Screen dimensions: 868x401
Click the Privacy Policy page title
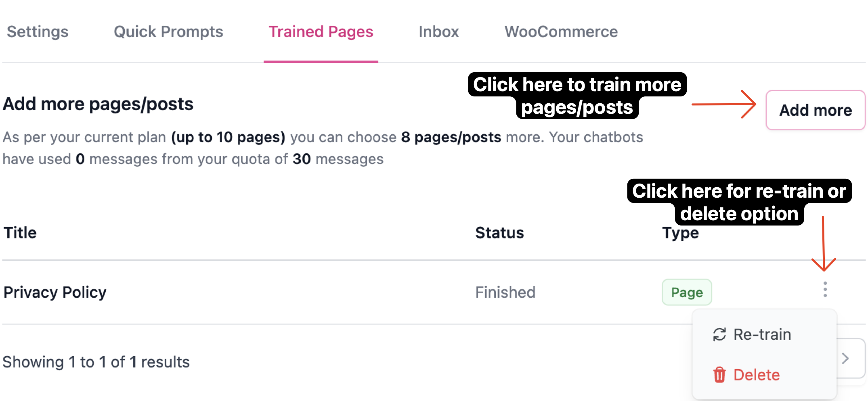click(x=55, y=292)
